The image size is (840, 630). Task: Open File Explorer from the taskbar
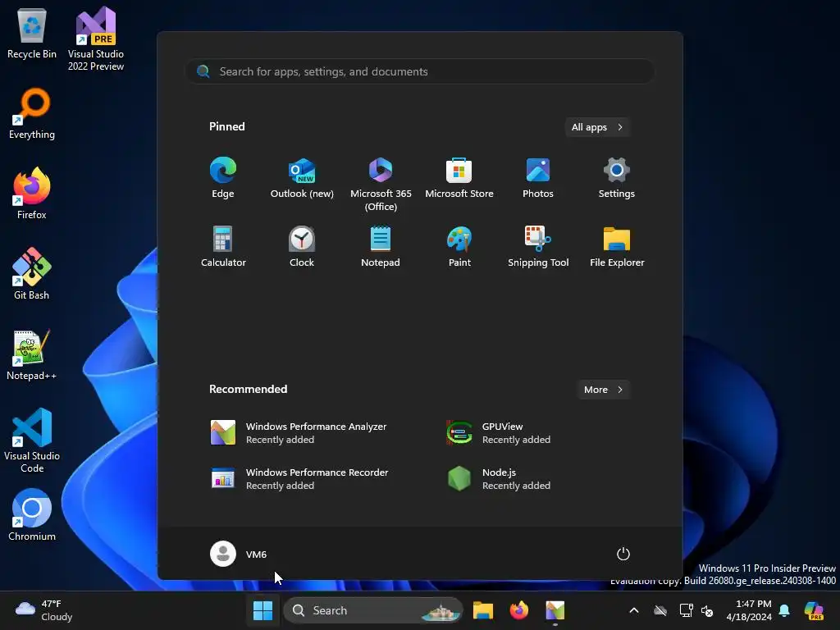pos(482,610)
